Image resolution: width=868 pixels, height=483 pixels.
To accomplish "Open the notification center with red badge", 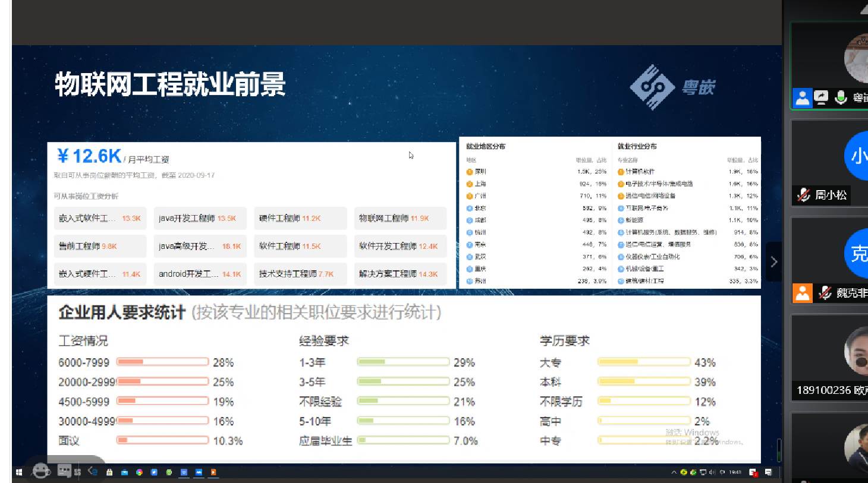I will pyautogui.click(x=753, y=472).
